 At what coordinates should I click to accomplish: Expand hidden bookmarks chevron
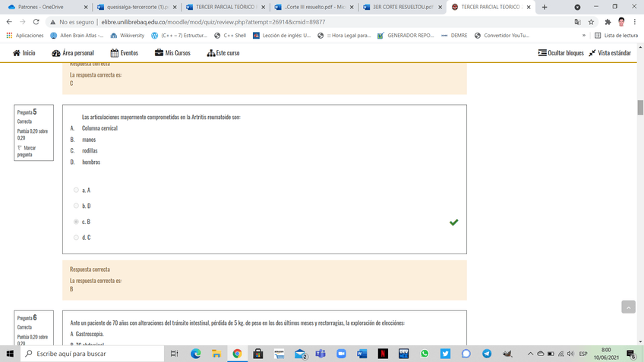pos(583,36)
